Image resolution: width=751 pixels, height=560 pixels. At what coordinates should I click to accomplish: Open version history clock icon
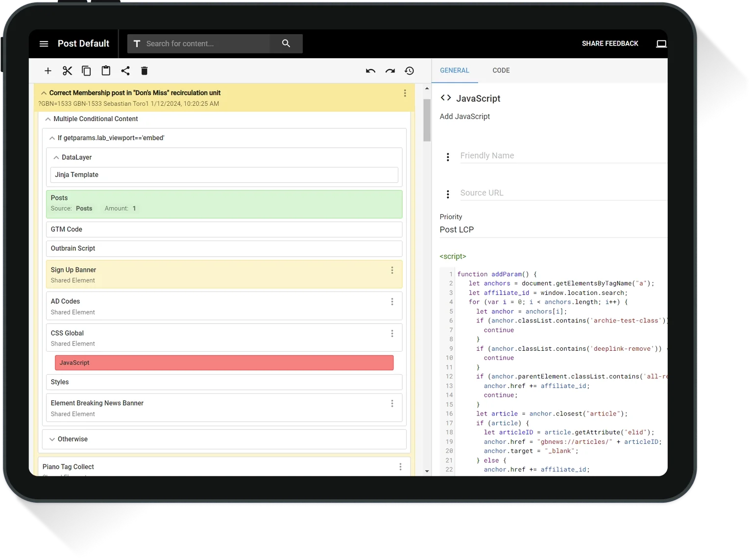(410, 71)
